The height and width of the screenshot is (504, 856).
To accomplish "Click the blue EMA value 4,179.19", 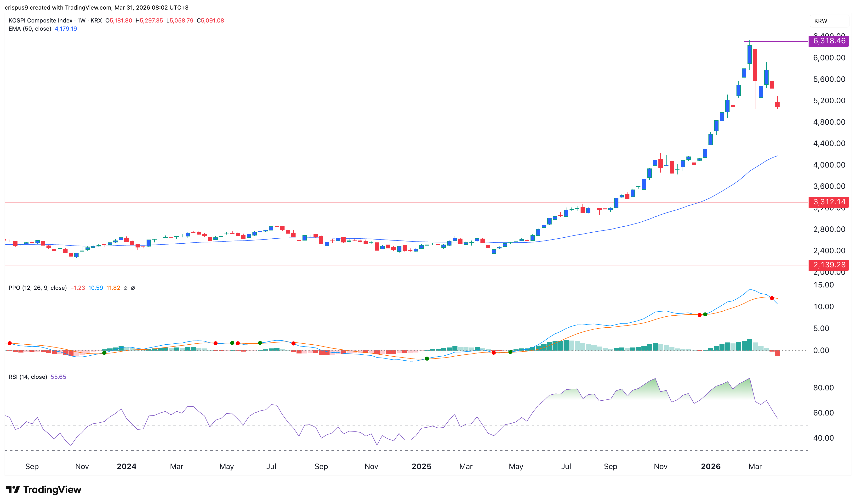I will [66, 29].
